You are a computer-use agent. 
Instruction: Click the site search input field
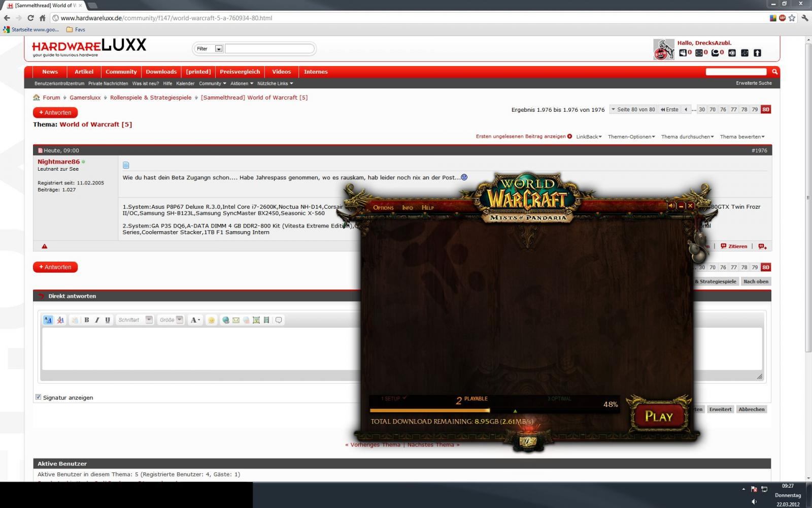pos(736,72)
